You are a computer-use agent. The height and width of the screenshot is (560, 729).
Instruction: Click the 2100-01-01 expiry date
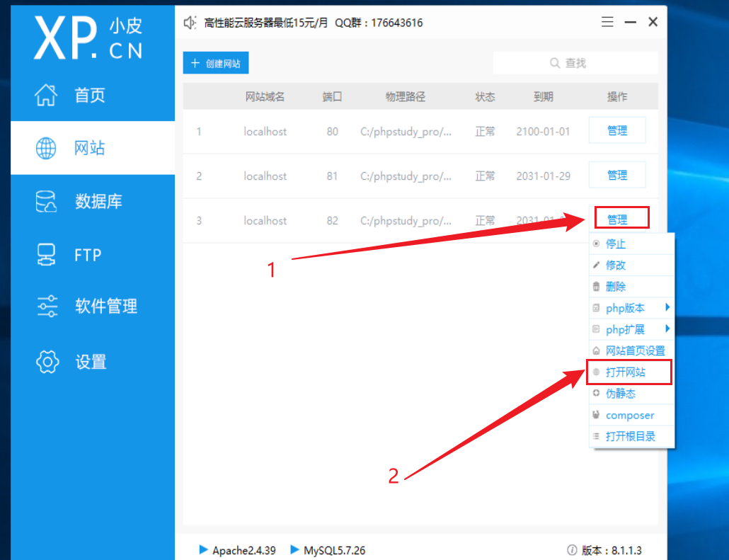pos(543,132)
